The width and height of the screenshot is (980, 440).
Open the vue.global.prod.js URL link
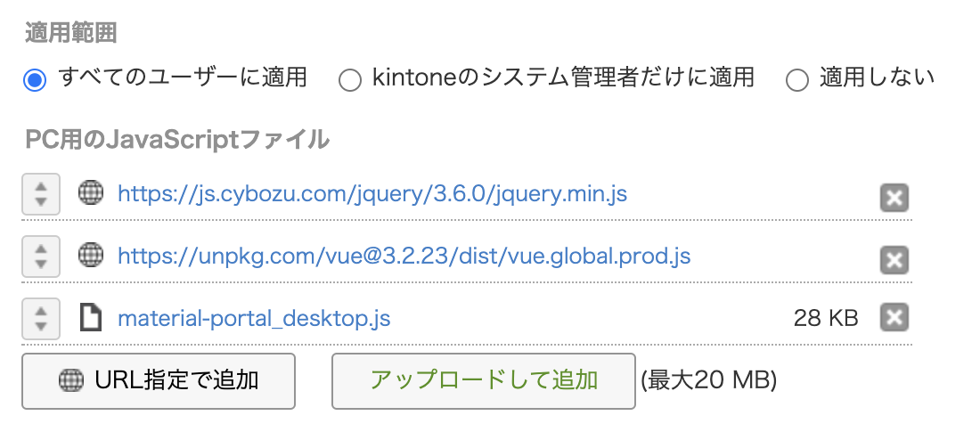pos(404,257)
